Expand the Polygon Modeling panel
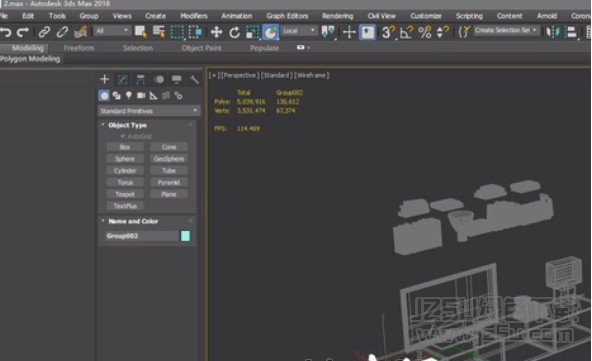This screenshot has width=592, height=361. click(x=30, y=59)
